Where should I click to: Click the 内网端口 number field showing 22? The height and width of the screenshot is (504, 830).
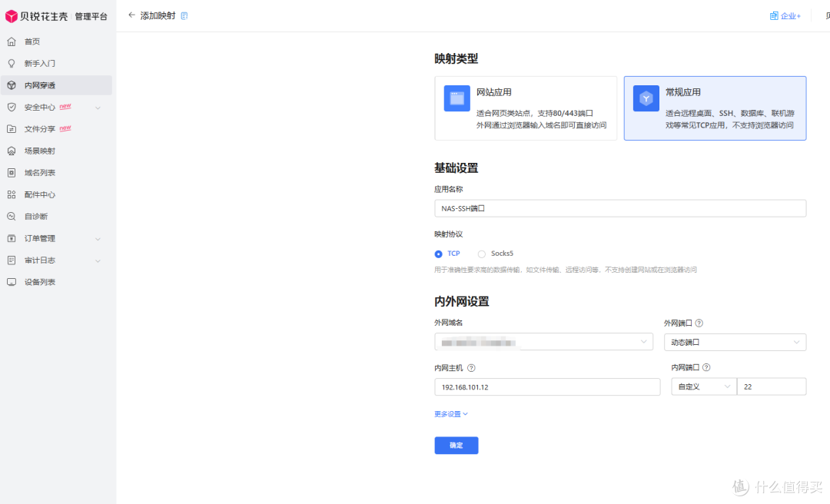pos(772,386)
